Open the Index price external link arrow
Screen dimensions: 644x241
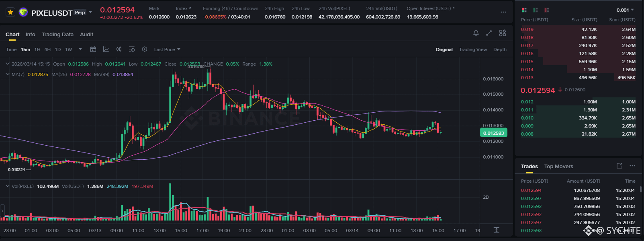[x=190, y=8]
